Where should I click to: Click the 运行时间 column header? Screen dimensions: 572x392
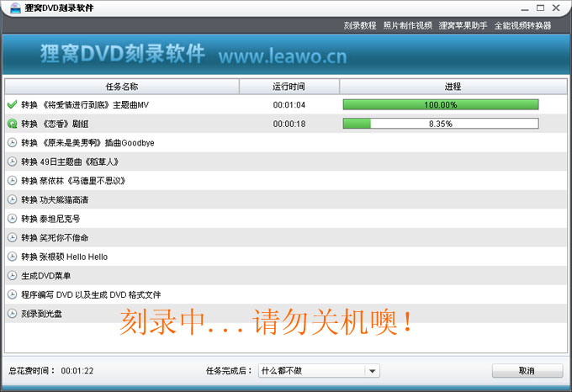pos(289,87)
